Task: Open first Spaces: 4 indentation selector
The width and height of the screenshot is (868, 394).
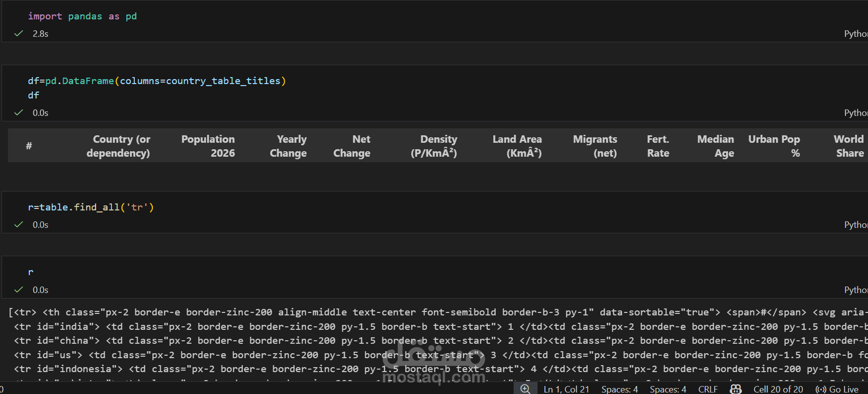Action: tap(620, 389)
